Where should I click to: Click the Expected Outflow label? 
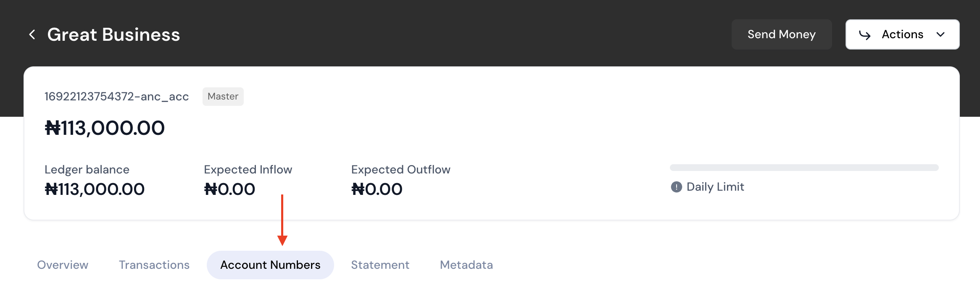(400, 170)
